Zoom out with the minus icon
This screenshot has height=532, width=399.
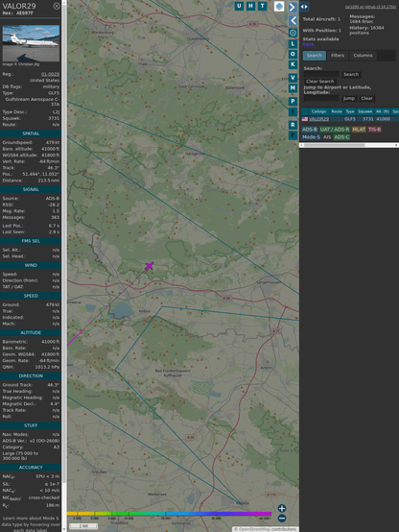(282, 519)
